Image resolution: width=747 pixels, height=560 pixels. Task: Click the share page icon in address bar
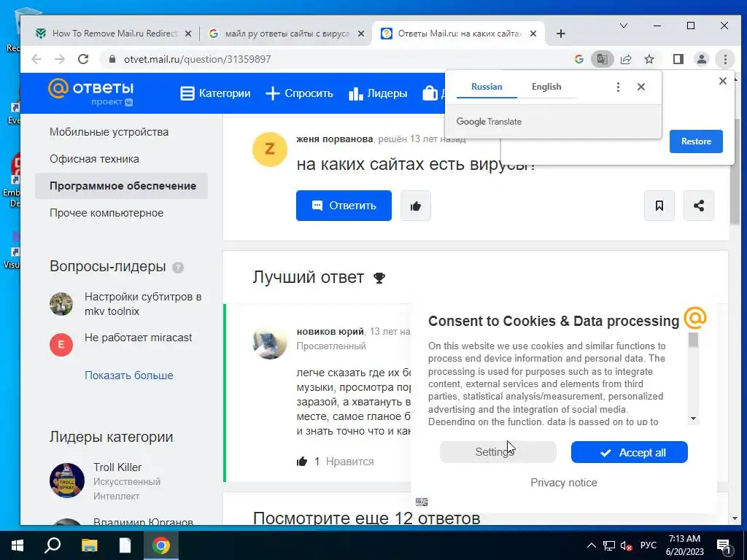(x=625, y=59)
